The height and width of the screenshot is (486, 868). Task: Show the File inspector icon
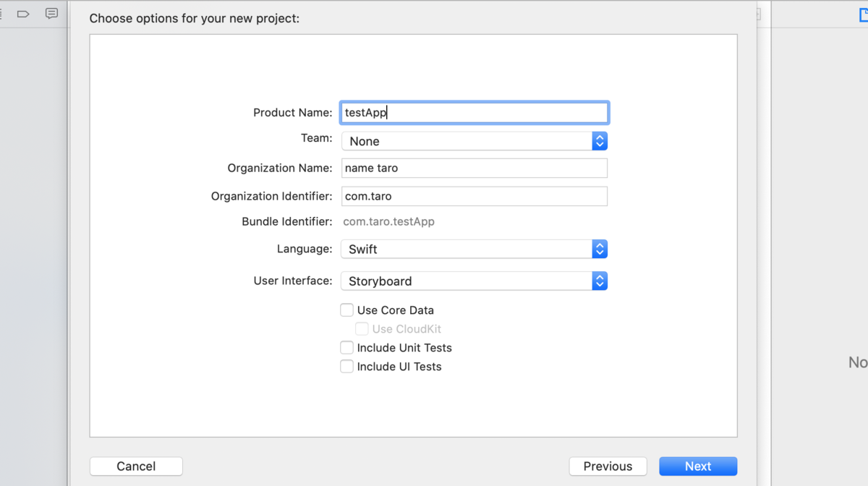863,14
